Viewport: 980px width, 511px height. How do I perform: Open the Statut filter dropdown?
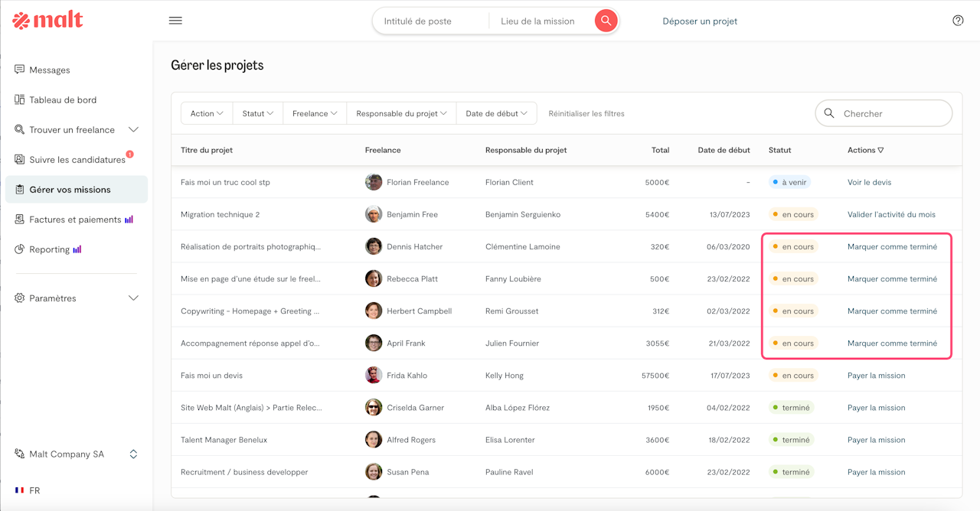pyautogui.click(x=257, y=113)
